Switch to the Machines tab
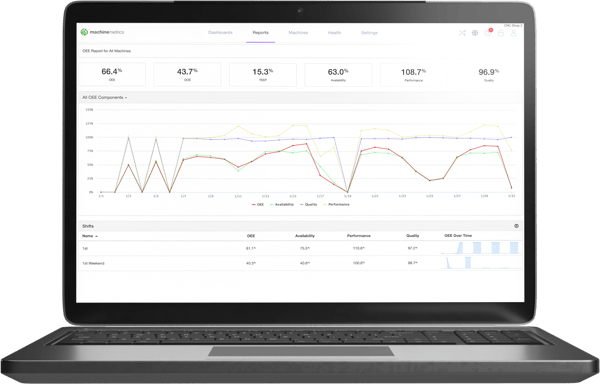Viewport: 600px width, 384px height. [298, 33]
